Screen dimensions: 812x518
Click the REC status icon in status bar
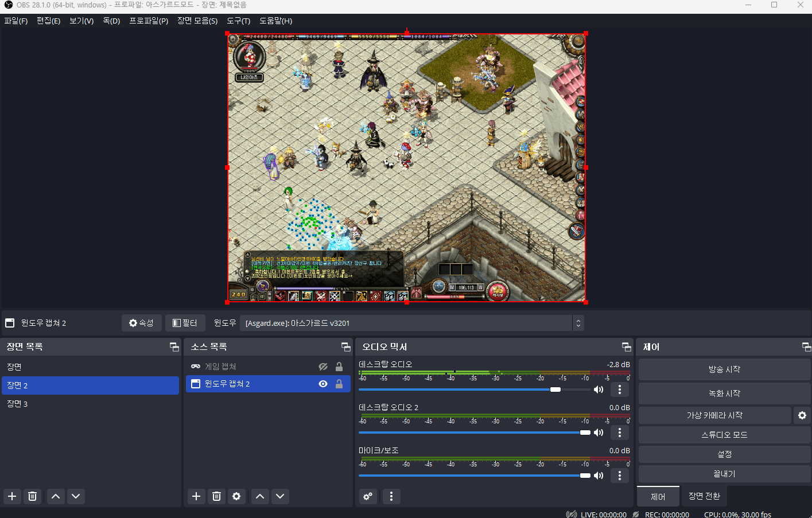636,515
